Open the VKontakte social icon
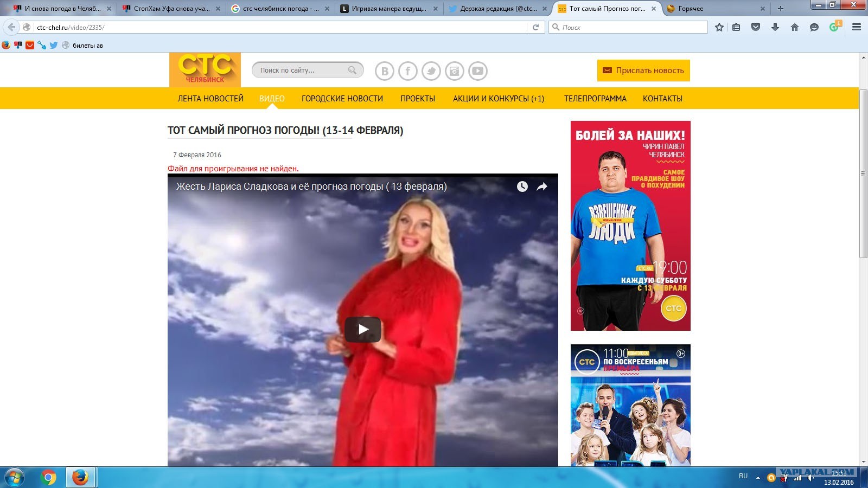This screenshot has height=488, width=868. 385,71
